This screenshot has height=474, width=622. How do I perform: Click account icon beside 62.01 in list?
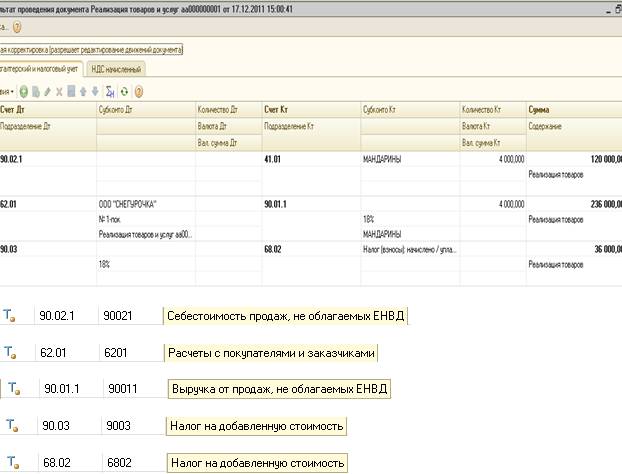click(x=11, y=352)
